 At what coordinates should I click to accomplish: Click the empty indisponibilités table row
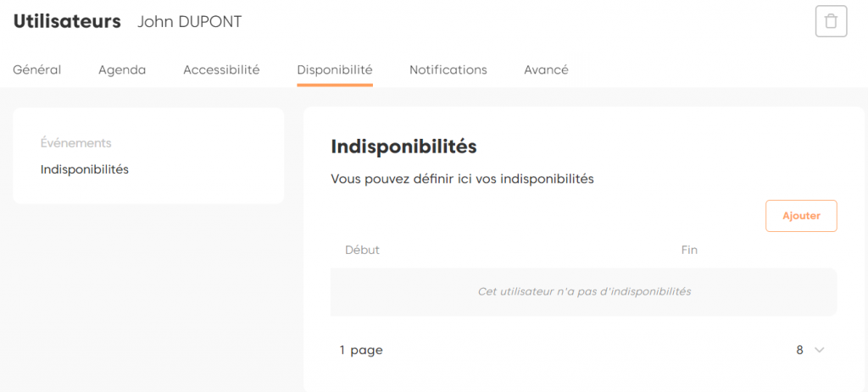click(x=583, y=291)
